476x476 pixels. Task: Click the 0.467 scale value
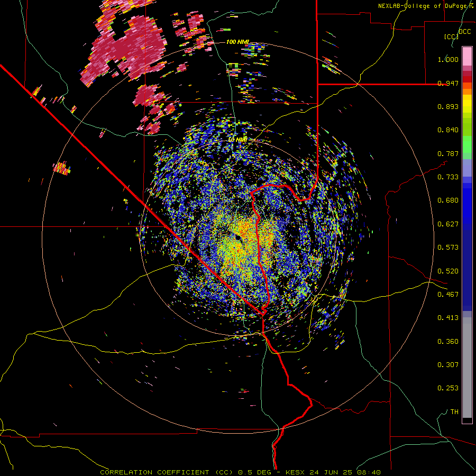coord(448,295)
